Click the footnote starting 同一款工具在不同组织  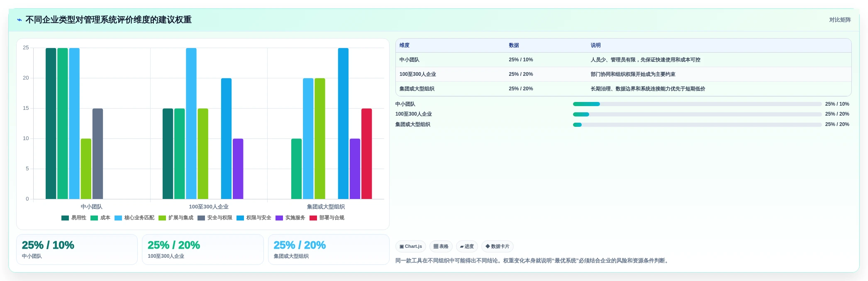click(533, 261)
